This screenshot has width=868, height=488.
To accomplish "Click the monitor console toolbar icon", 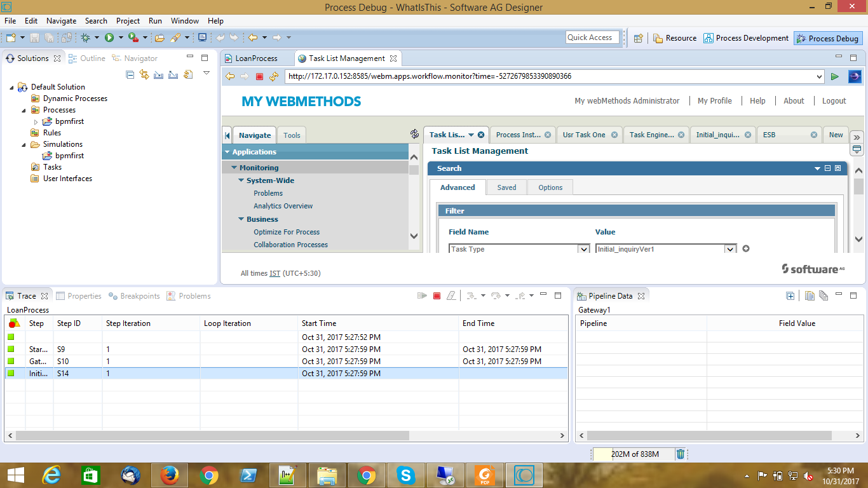I will pyautogui.click(x=202, y=37).
